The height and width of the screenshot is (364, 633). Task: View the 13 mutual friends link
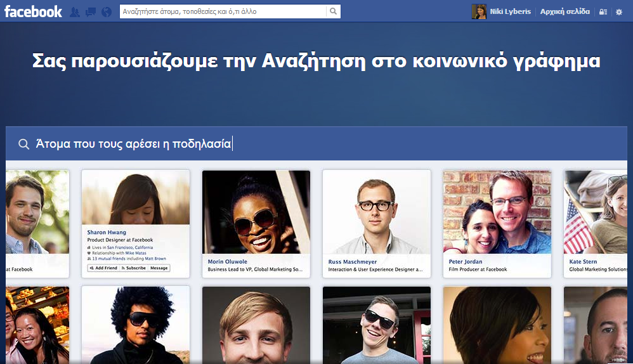[105, 259]
